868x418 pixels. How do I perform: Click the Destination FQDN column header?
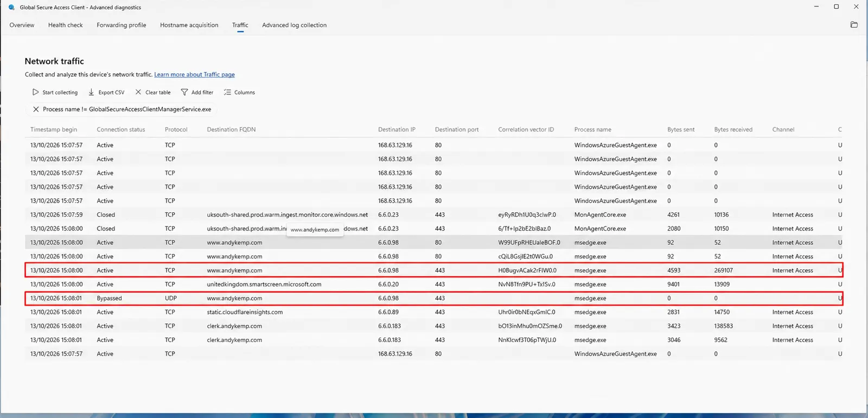(231, 130)
